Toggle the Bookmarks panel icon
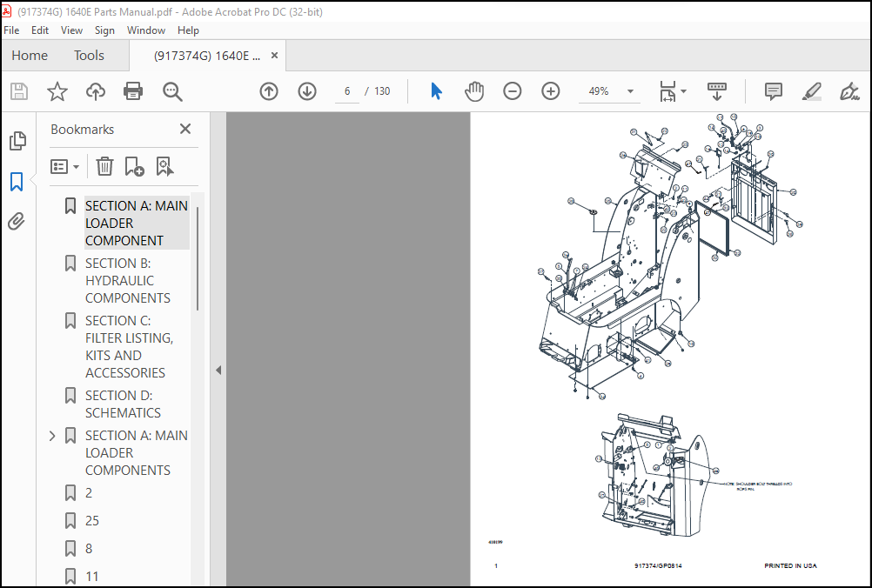Viewport: 872px width, 588px height. (17, 182)
